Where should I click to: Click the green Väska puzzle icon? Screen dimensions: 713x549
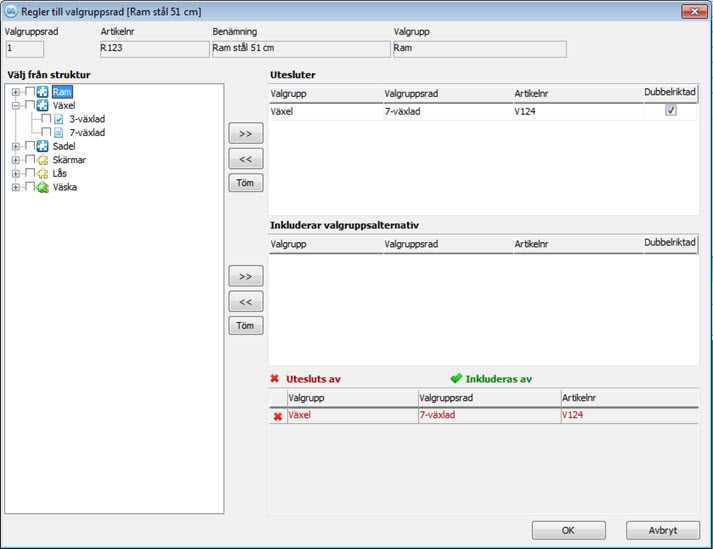pyautogui.click(x=43, y=187)
